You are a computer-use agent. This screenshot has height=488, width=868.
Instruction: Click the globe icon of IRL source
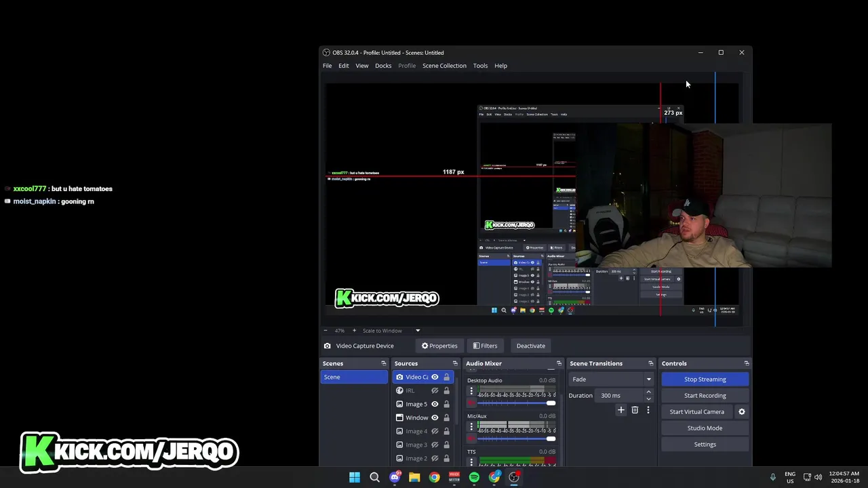click(399, 390)
